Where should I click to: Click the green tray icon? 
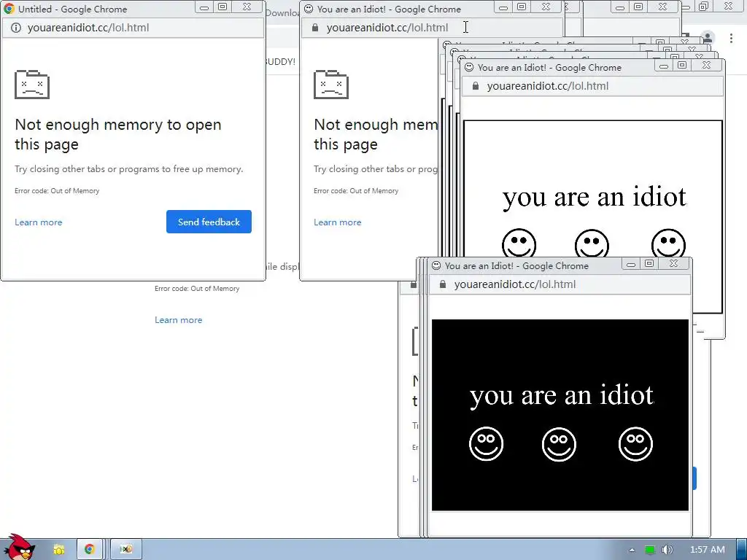coord(650,550)
